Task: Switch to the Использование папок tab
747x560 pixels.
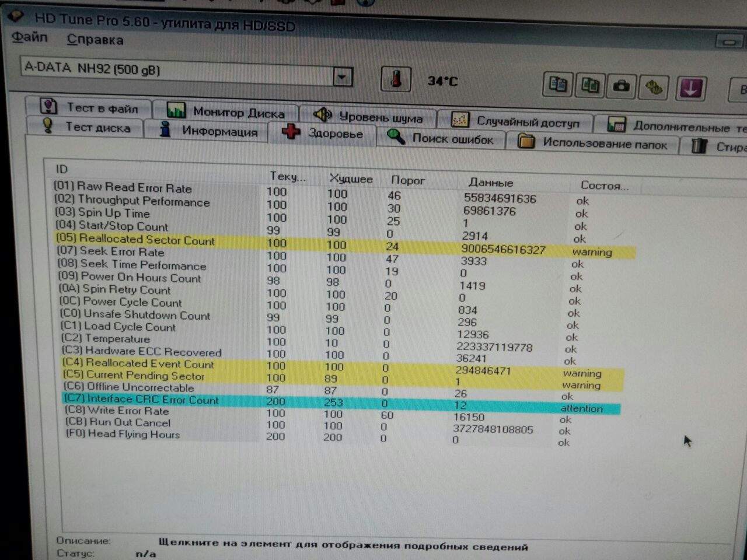Action: (593, 142)
